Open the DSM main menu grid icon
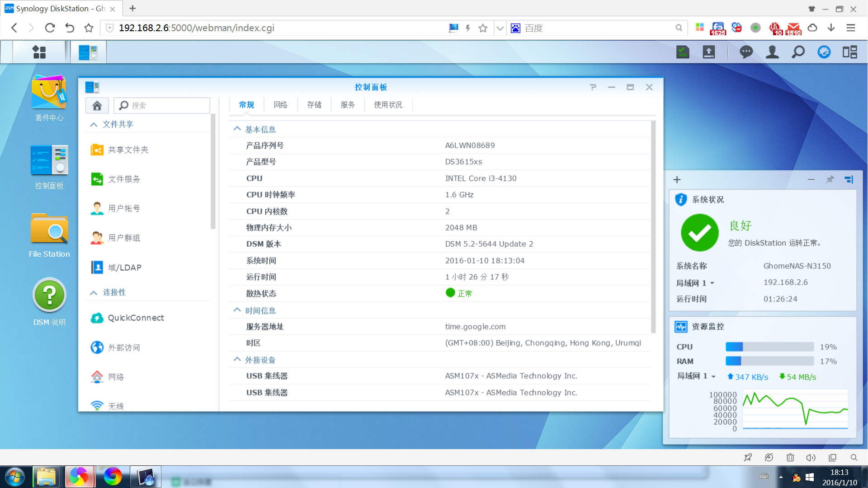The height and width of the screenshot is (488, 868). coord(39,52)
